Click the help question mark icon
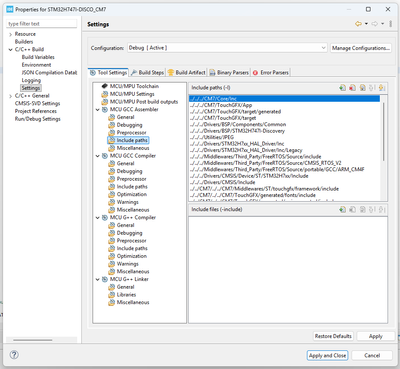Image resolution: width=400 pixels, height=369 pixels. coord(14,355)
